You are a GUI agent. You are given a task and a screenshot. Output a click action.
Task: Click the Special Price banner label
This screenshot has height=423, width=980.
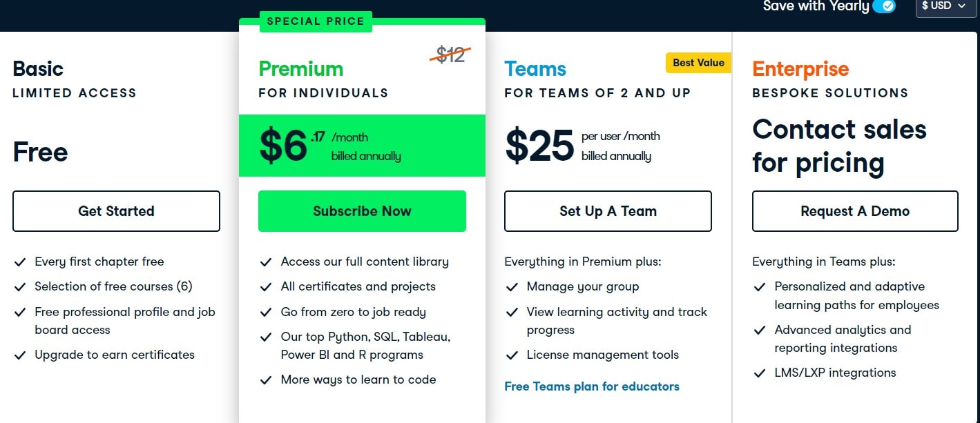(x=316, y=21)
